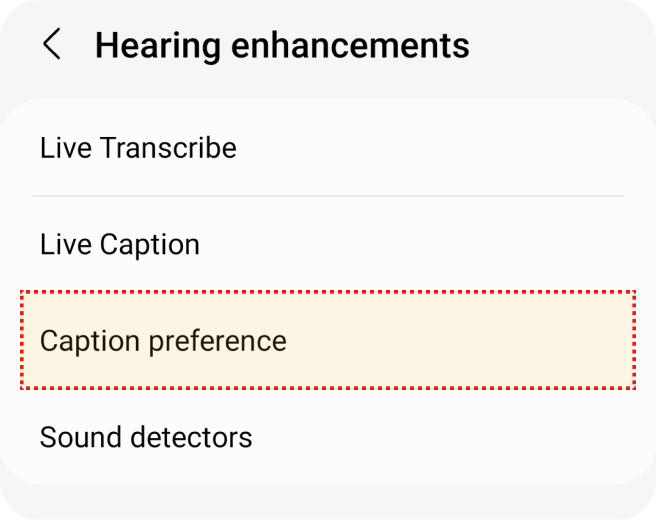
Task: Open Sound detectors
Action: pyautogui.click(x=327, y=437)
